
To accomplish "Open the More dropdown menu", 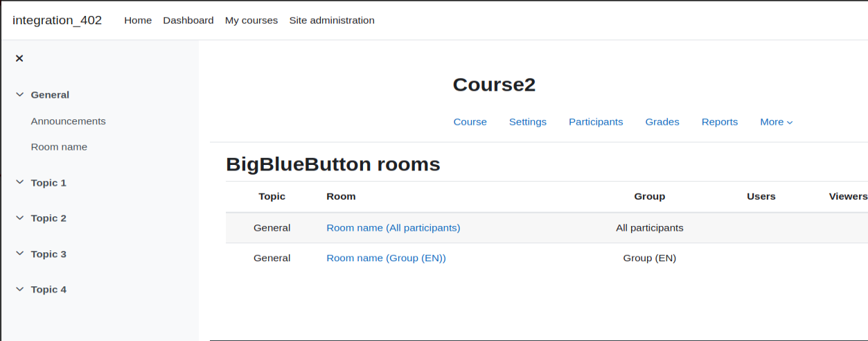I will (x=776, y=122).
